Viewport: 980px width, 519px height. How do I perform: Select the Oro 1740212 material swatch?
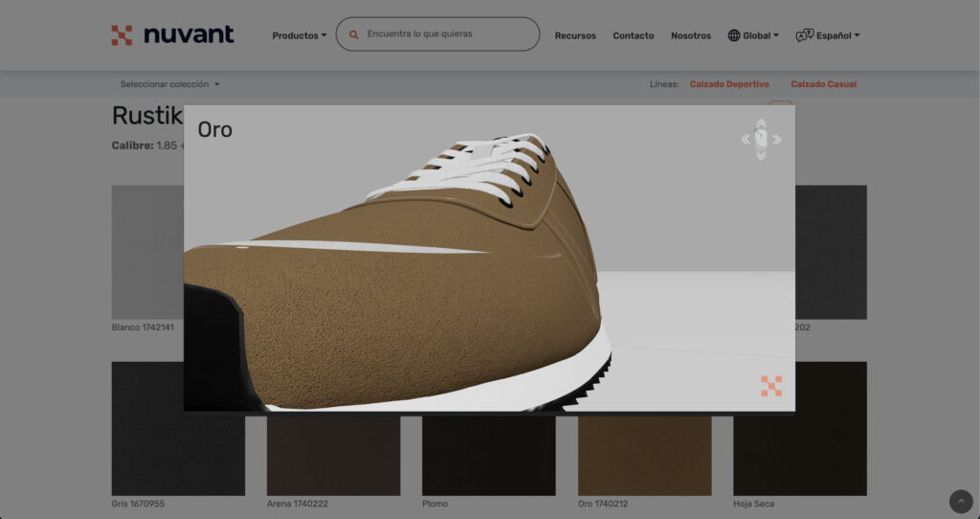644,458
